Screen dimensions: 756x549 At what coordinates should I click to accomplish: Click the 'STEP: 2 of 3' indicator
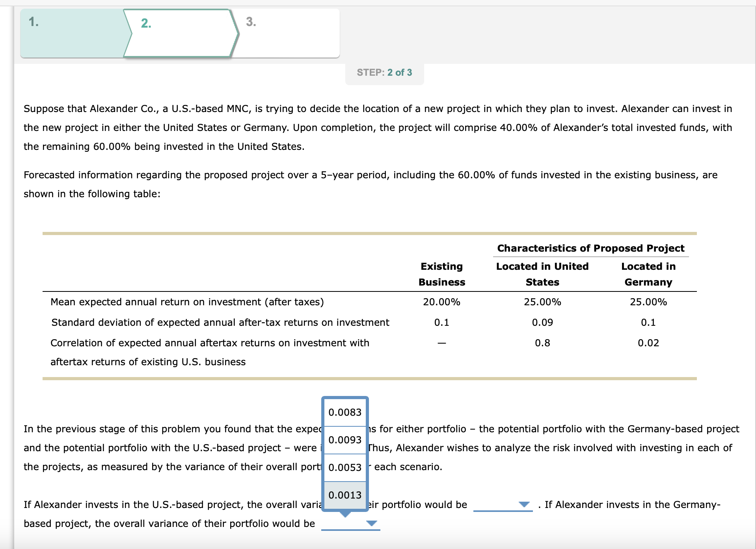384,73
